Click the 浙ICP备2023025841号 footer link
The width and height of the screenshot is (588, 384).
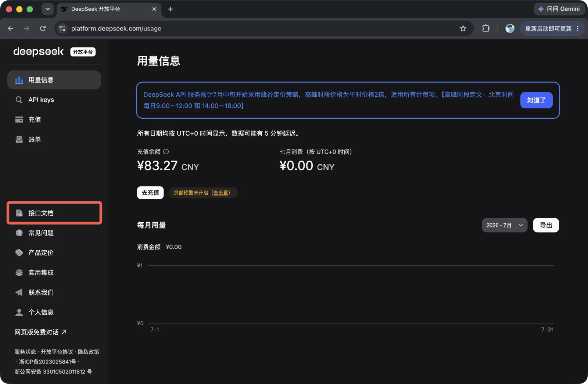pyautogui.click(x=48, y=362)
